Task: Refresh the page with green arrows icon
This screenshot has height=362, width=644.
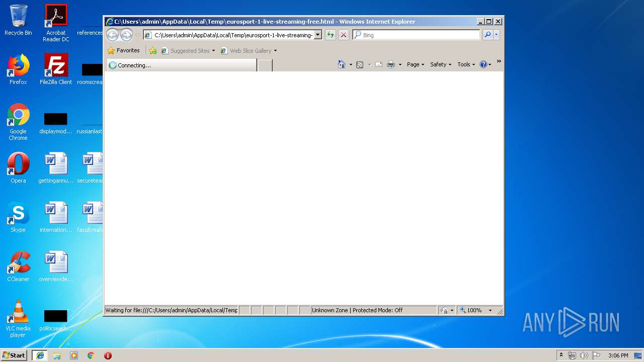Action: [330, 35]
